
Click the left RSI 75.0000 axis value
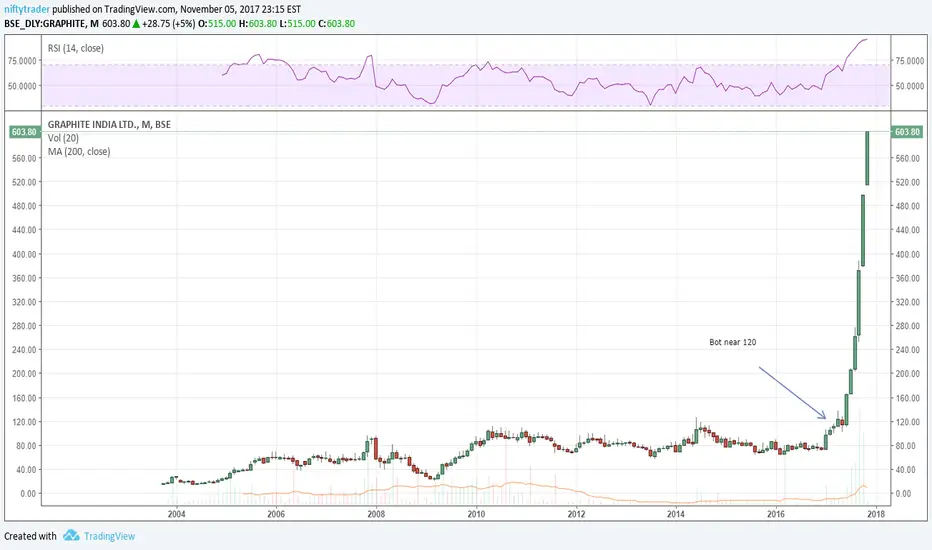tap(21, 61)
